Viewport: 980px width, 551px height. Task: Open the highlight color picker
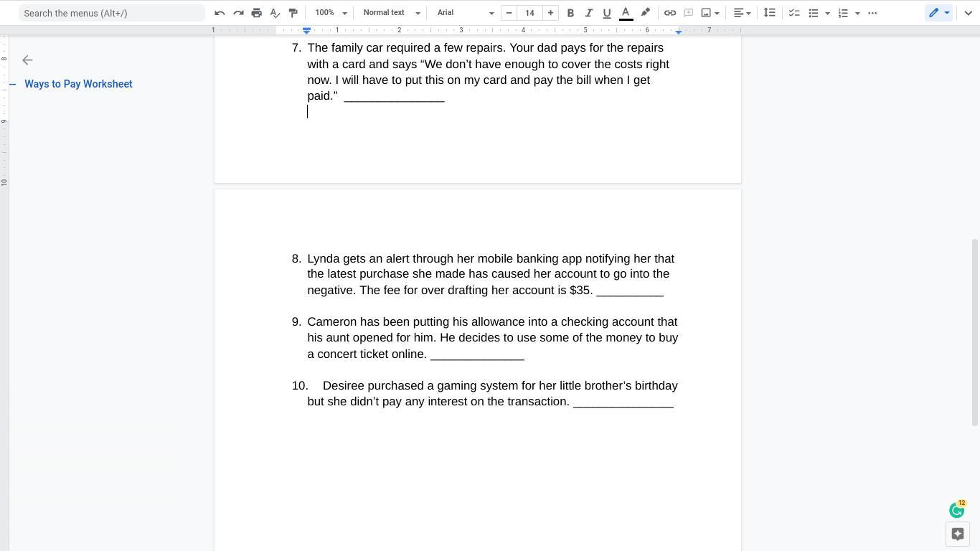coord(645,13)
